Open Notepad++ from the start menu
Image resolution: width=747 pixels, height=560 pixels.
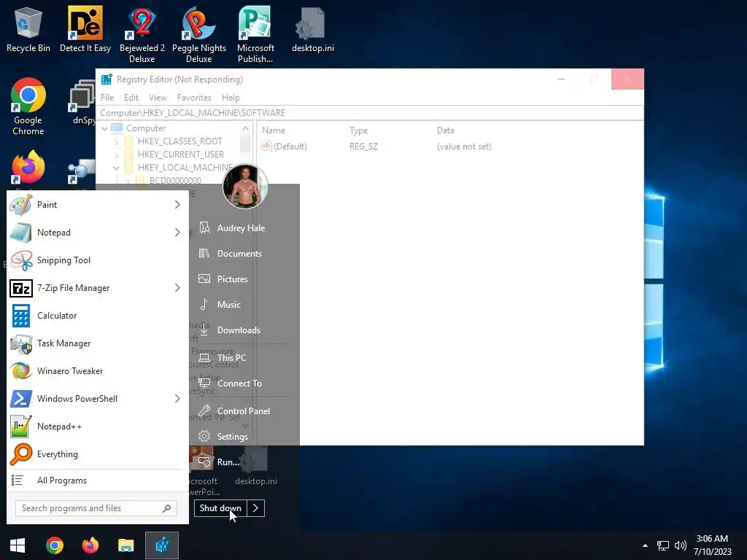96,426
